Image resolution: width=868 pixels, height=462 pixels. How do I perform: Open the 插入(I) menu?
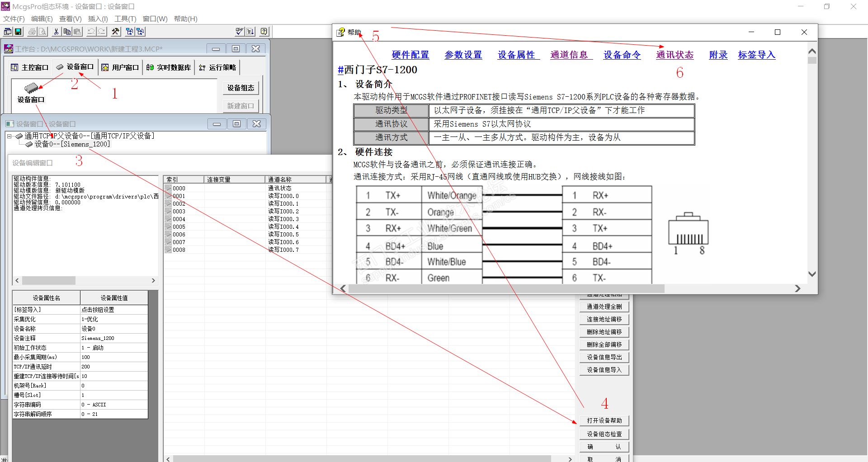pyautogui.click(x=98, y=19)
